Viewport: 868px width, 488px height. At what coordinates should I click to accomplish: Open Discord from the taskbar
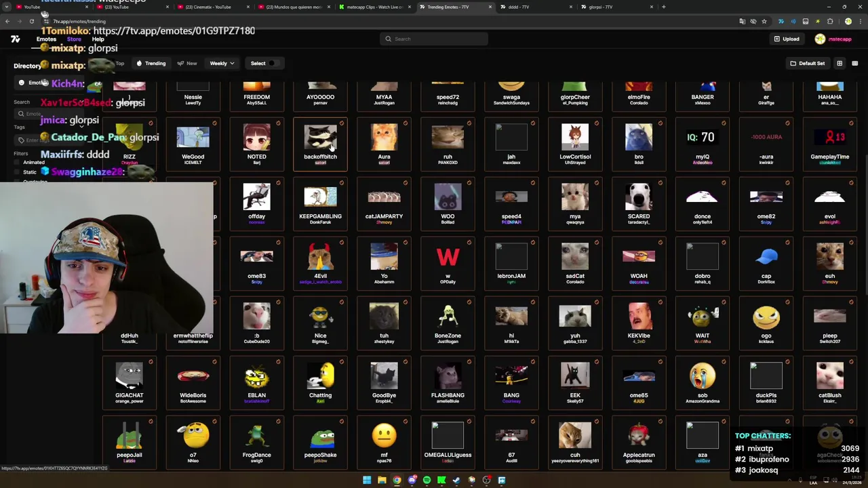(412, 480)
